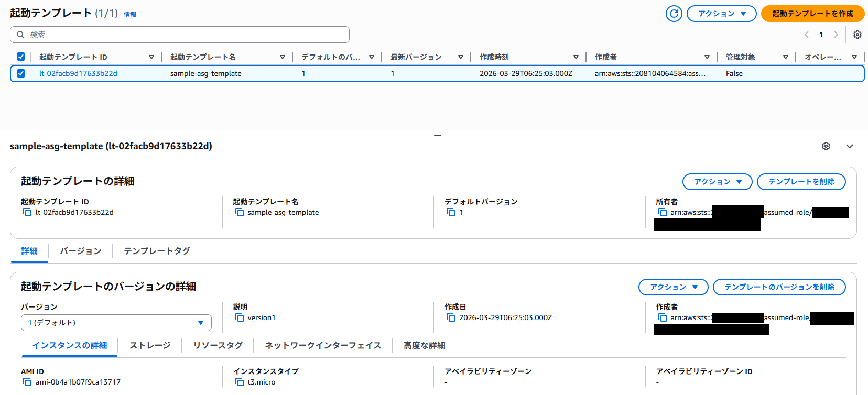This screenshot has width=868, height=395.
Task: Copy the AMI ID ami-0b4a1b07f9ca13717
Action: pos(27,382)
